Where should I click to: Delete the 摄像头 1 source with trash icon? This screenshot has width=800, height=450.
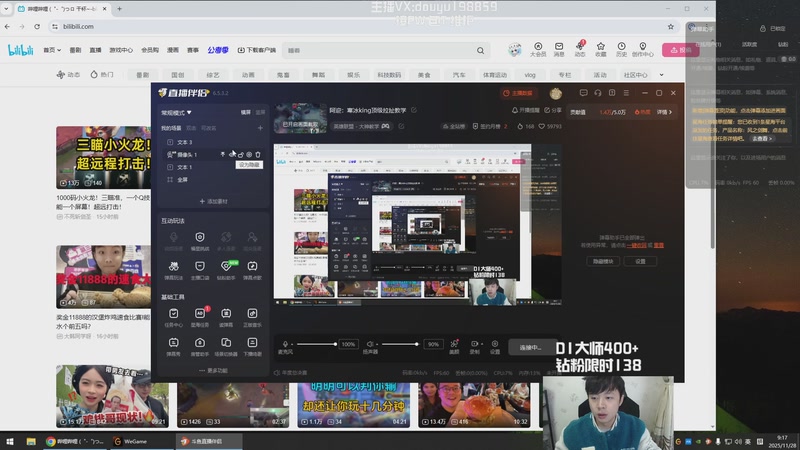pos(258,154)
